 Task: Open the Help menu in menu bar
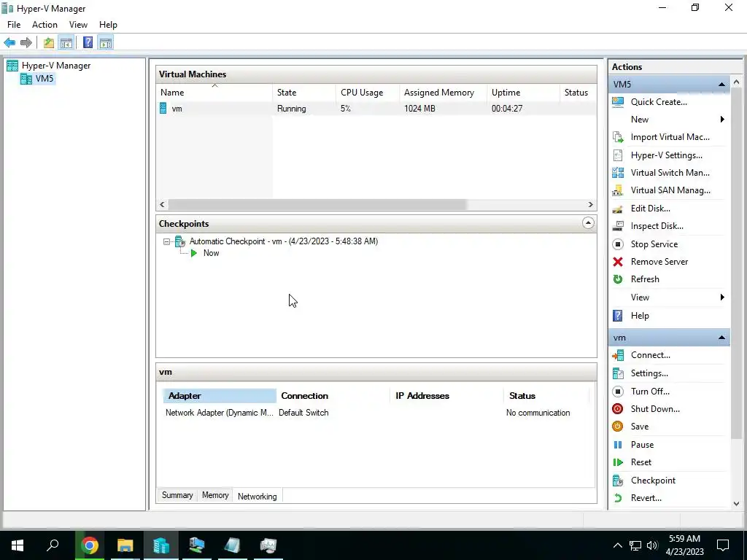pos(108,25)
